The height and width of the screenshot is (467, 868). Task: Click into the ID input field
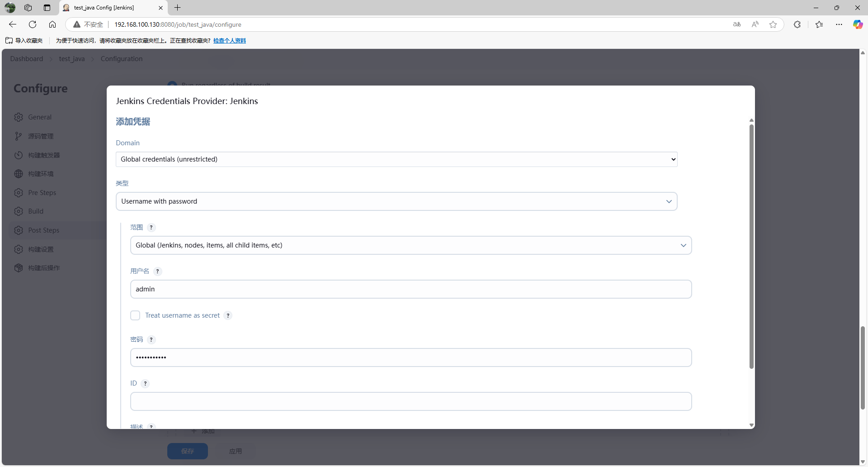pyautogui.click(x=410, y=401)
